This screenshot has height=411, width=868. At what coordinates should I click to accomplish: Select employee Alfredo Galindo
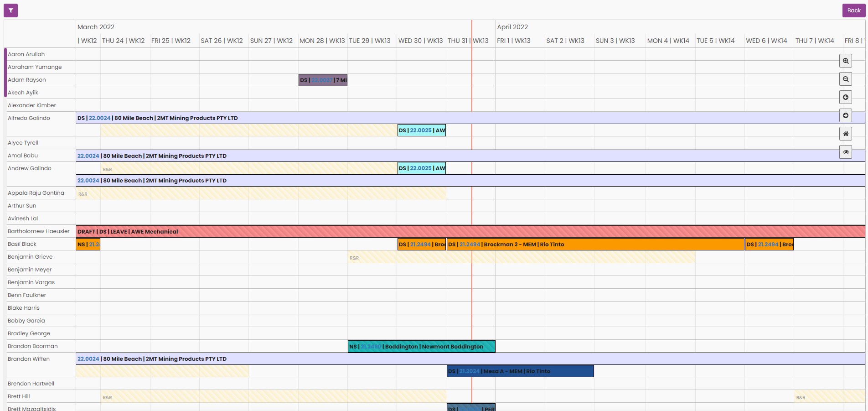pyautogui.click(x=29, y=118)
